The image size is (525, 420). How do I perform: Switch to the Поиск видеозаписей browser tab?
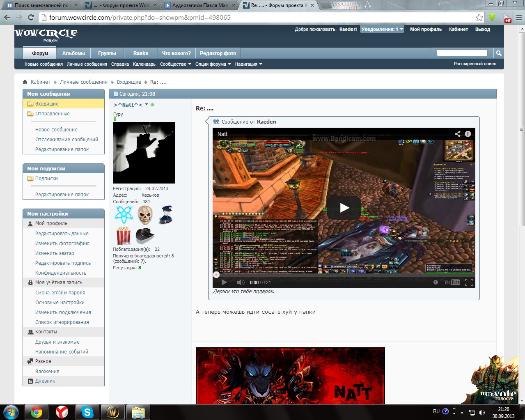pyautogui.click(x=41, y=5)
